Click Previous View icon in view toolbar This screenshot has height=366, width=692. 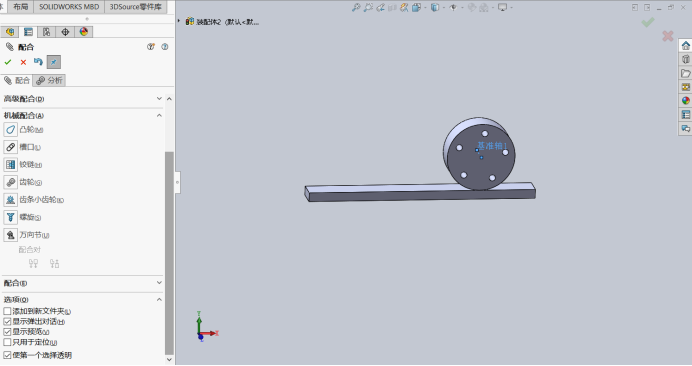[380, 8]
